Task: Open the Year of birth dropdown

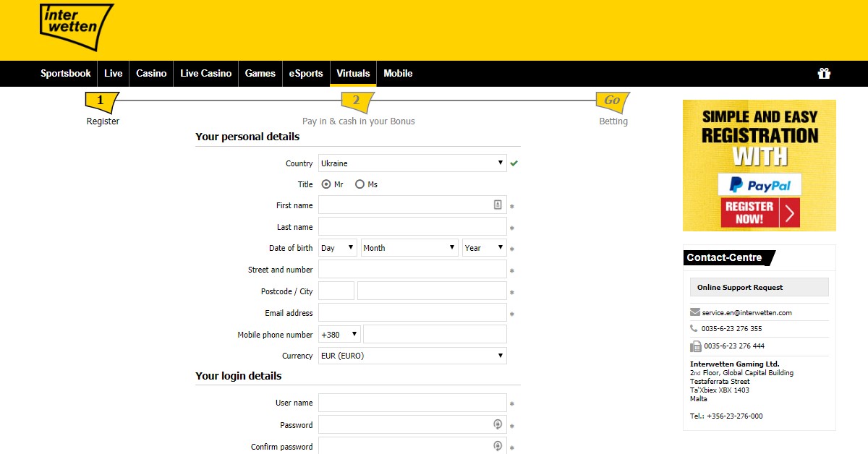Action: click(485, 248)
